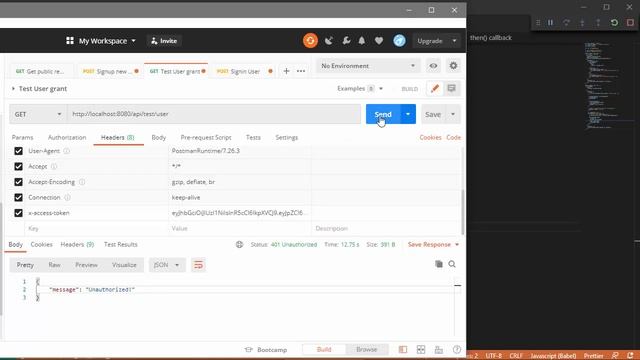Expand the Test User grant title arrow
The height and width of the screenshot is (360, 640).
pyautogui.click(x=13, y=89)
